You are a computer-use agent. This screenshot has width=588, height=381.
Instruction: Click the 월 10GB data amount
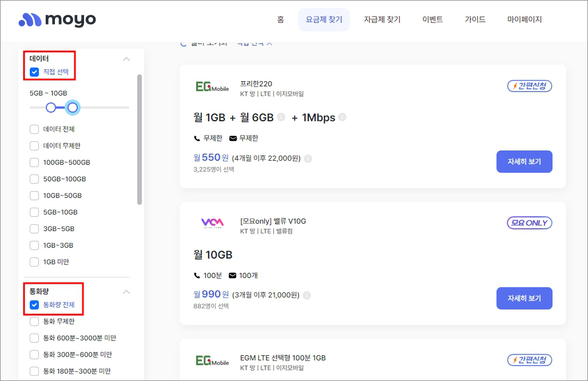click(213, 255)
